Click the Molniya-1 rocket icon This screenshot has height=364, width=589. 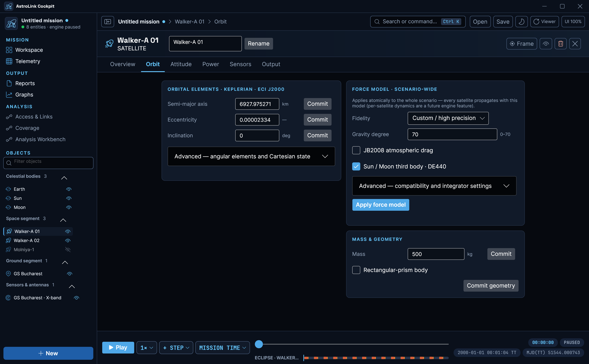[8, 250]
